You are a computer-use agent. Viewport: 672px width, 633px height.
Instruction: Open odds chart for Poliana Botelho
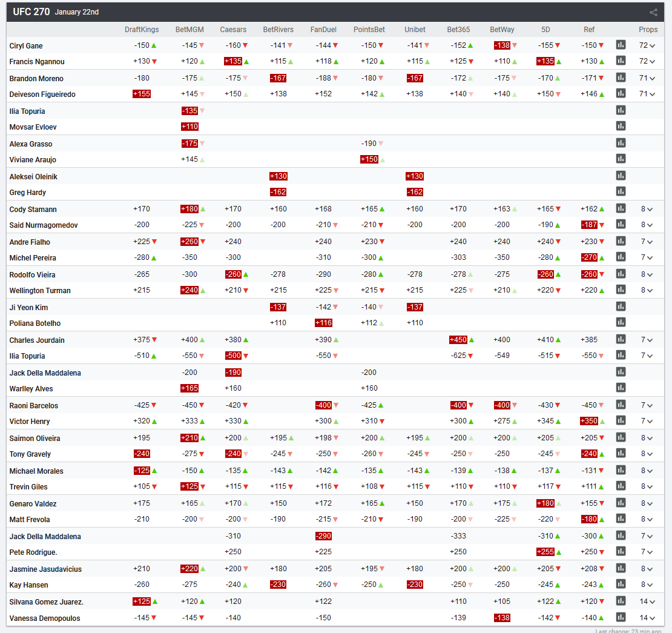[x=621, y=322]
